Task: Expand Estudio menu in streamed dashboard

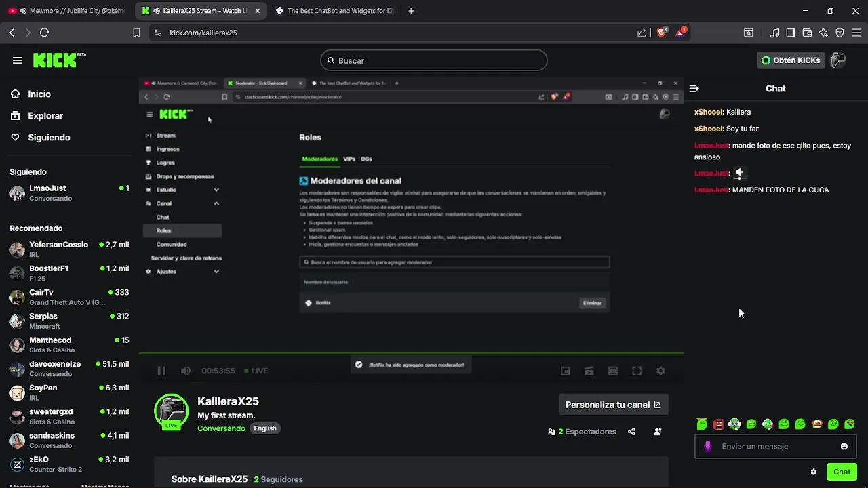Action: pos(216,190)
